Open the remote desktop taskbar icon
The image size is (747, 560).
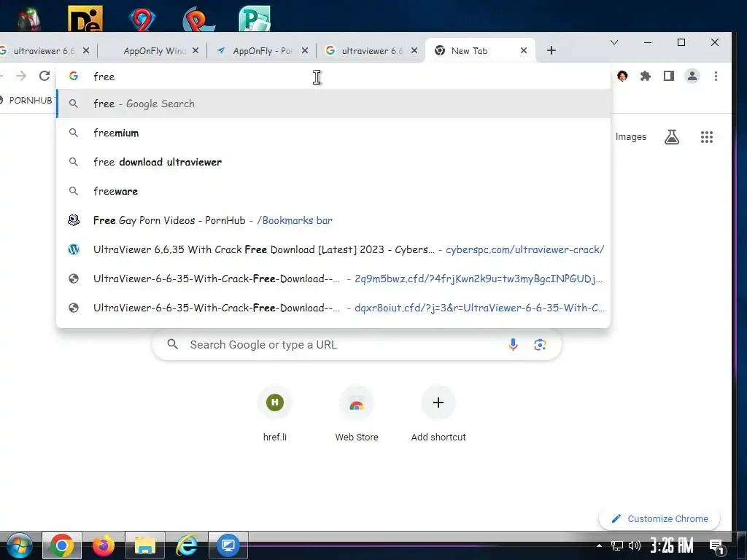click(x=228, y=545)
